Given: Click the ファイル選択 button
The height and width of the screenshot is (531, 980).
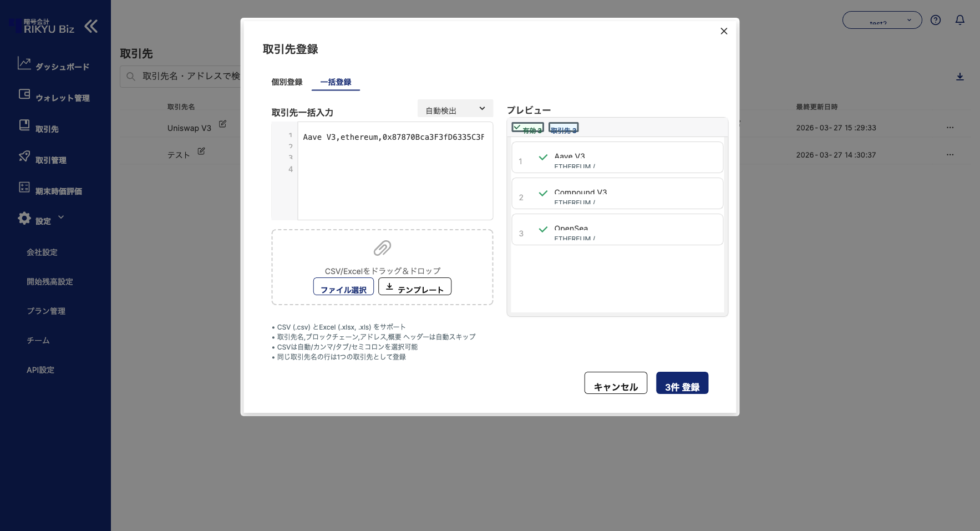Looking at the screenshot, I should [x=343, y=287].
